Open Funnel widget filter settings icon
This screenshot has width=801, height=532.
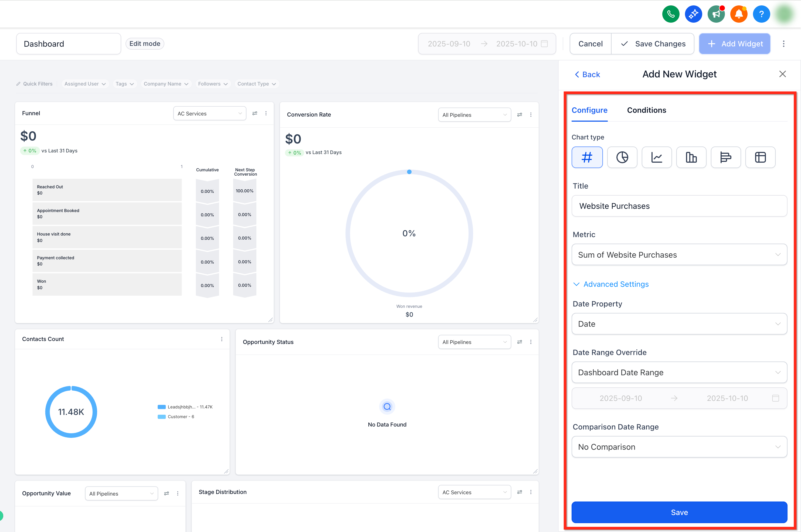[254, 113]
